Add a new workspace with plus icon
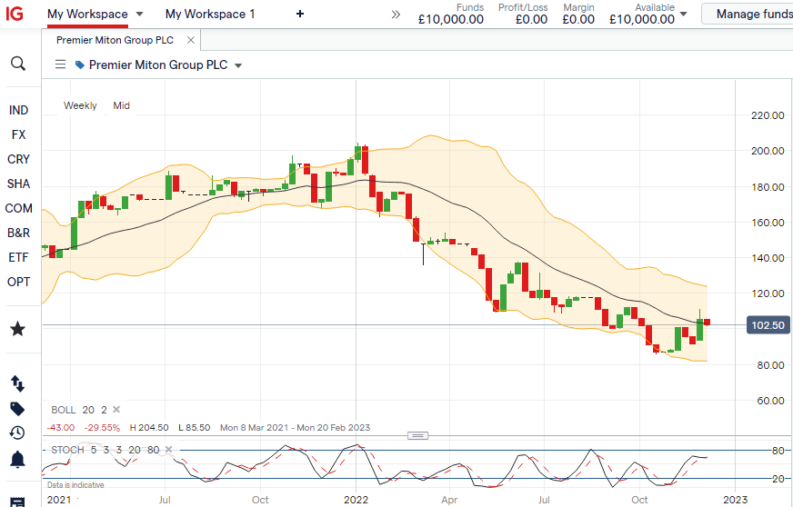Screen dimensions: 793x507 (300, 14)
